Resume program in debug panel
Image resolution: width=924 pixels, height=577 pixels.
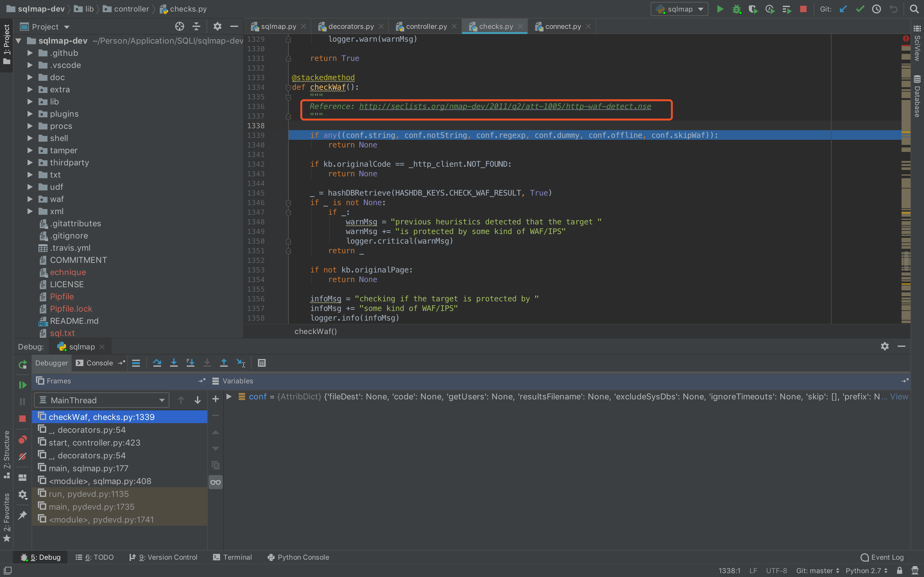[22, 385]
